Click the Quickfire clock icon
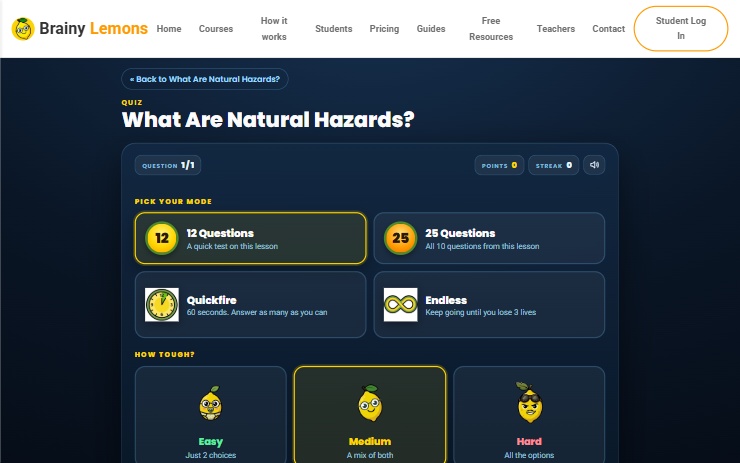 [162, 305]
